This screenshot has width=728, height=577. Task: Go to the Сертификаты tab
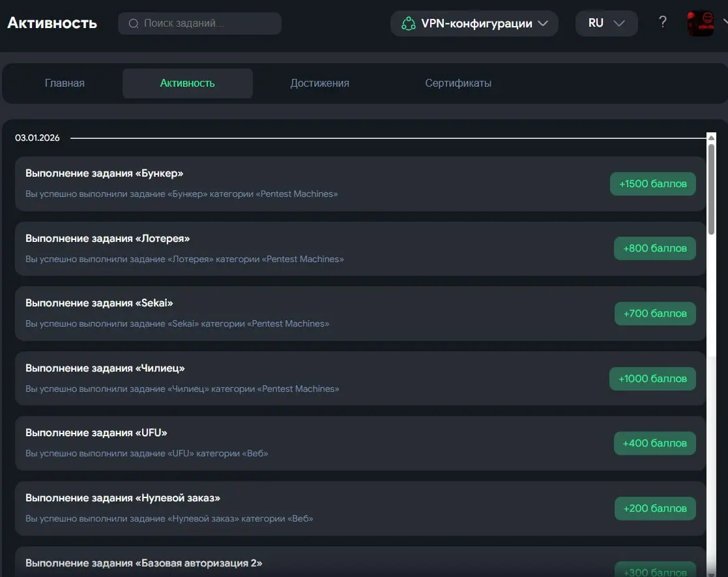point(458,83)
